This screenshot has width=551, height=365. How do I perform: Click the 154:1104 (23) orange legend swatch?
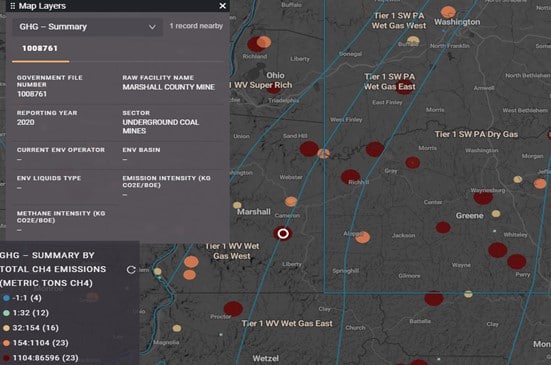click(x=6, y=343)
